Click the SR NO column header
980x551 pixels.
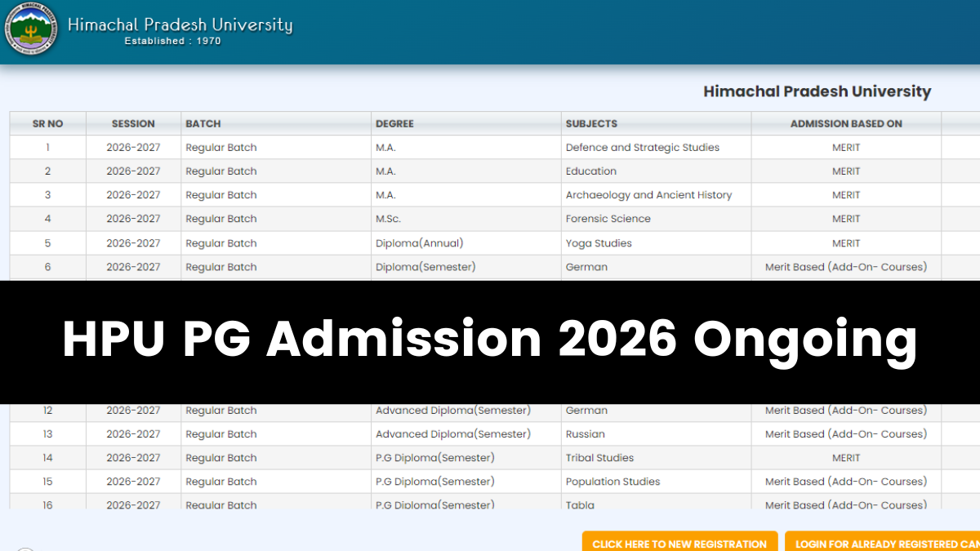pyautogui.click(x=47, y=124)
